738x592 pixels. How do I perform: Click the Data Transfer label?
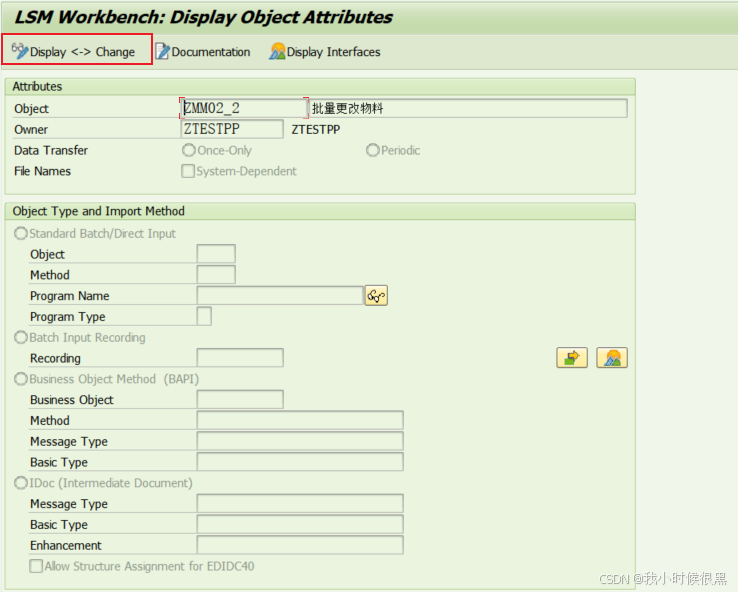(x=51, y=150)
